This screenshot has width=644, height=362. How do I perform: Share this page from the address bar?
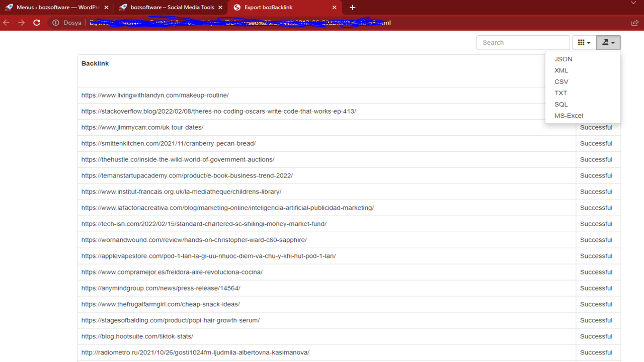coord(635,23)
